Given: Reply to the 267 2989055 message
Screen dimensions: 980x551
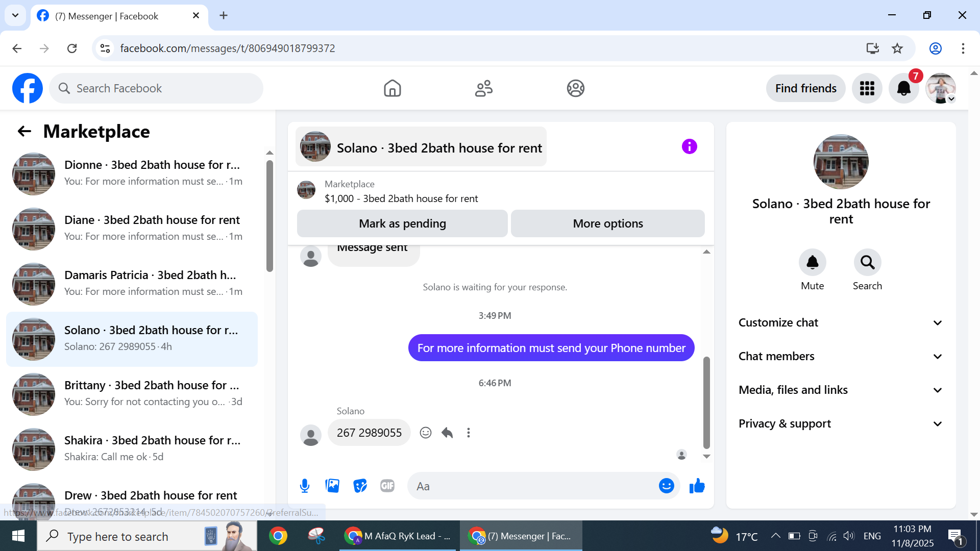Looking at the screenshot, I should 447,433.
